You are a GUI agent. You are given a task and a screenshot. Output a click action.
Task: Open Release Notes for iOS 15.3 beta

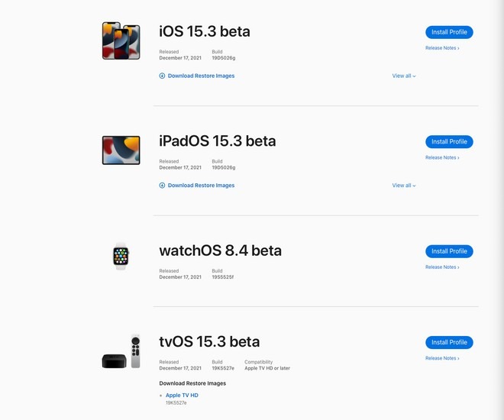tap(442, 48)
